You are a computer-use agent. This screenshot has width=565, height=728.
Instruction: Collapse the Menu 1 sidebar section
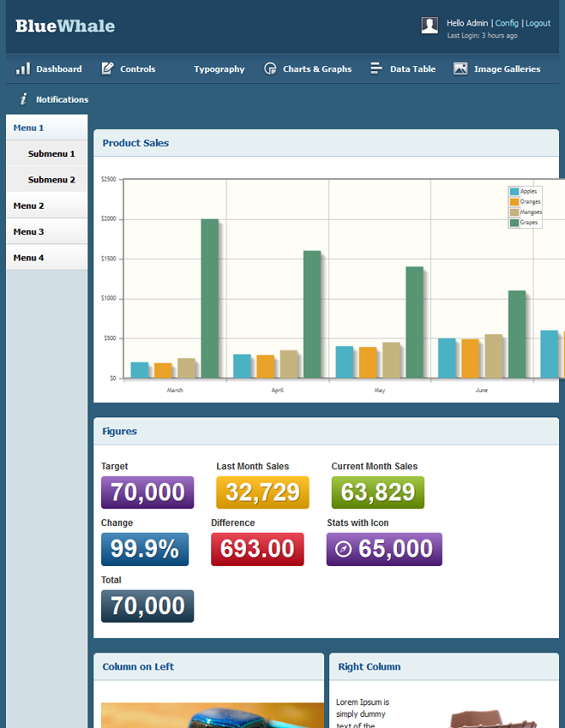tap(29, 128)
